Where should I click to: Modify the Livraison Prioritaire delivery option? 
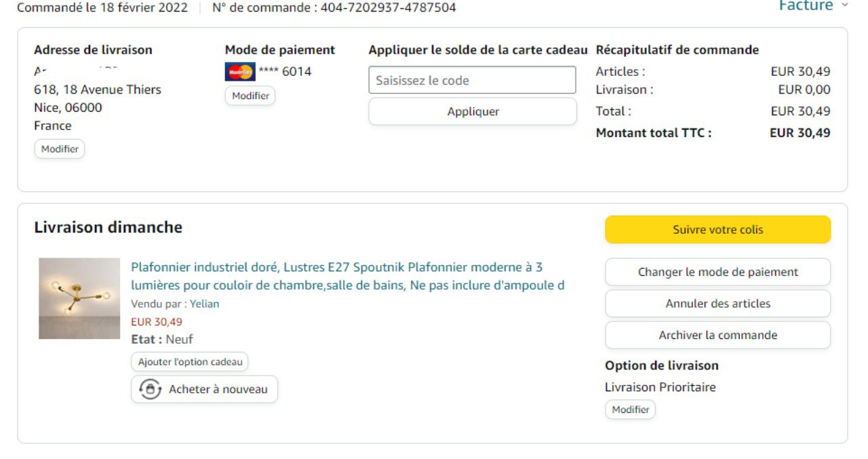coord(630,410)
